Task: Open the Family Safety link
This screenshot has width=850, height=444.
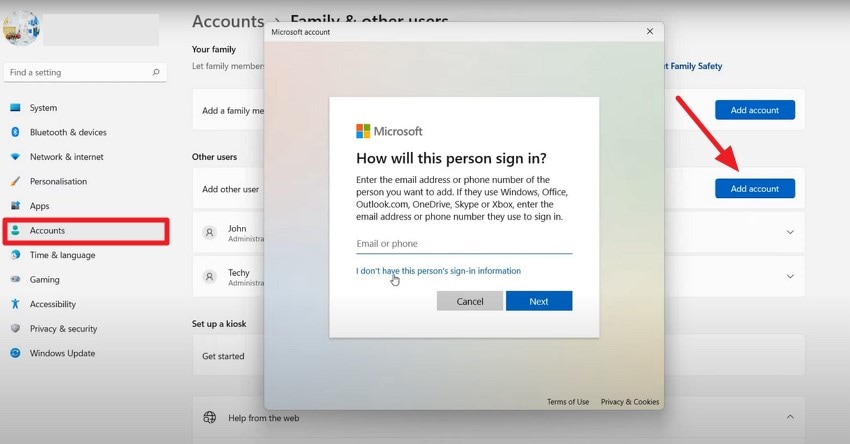Action: tap(693, 66)
